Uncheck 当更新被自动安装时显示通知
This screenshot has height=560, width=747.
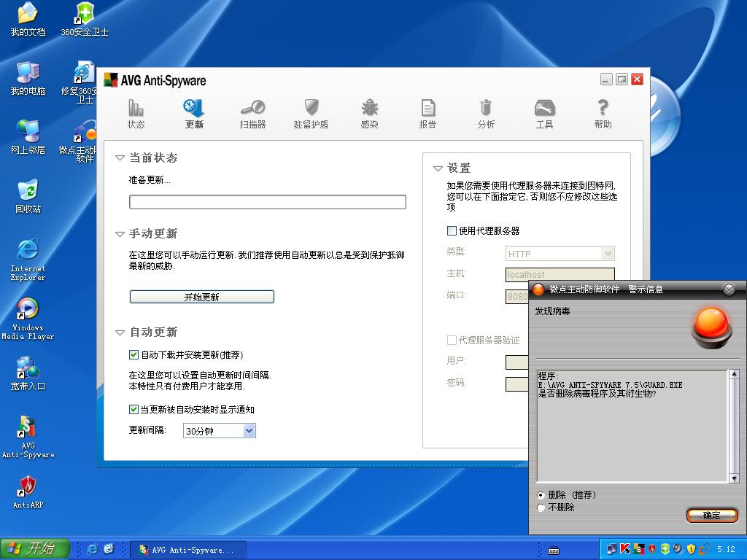(133, 410)
